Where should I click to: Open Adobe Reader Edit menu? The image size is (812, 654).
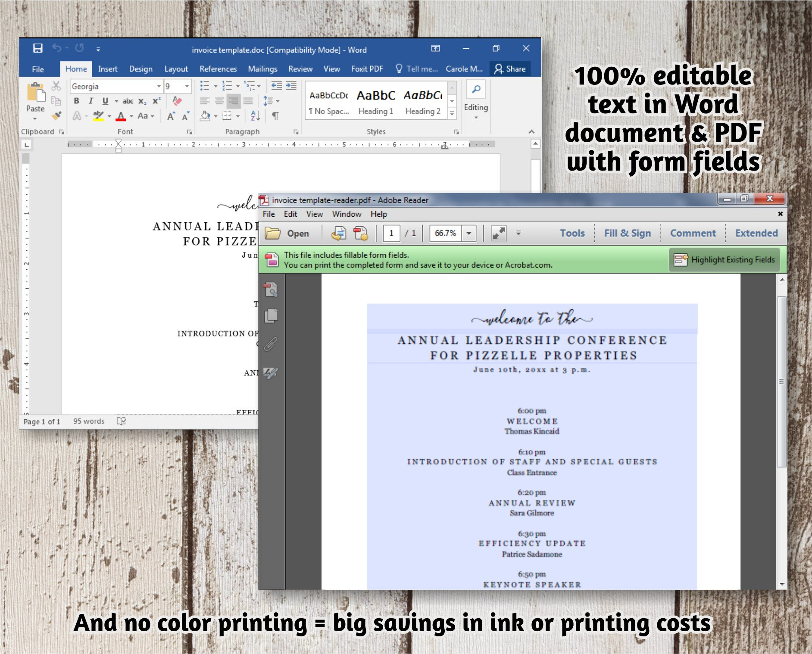coord(290,214)
